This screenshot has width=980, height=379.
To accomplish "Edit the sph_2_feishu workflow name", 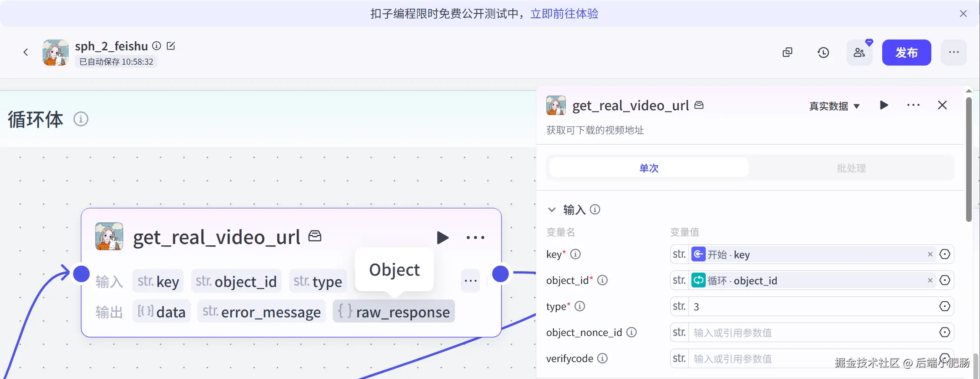I will pyautogui.click(x=171, y=46).
